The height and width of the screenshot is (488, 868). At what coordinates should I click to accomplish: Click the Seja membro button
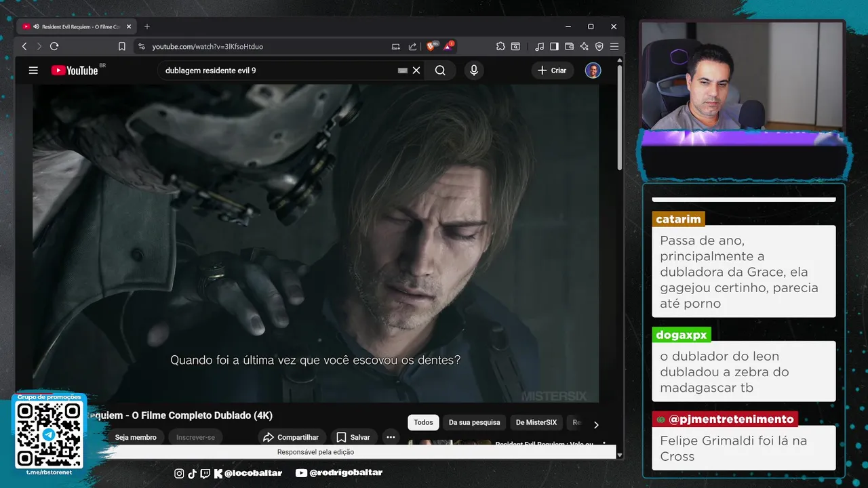pos(136,437)
